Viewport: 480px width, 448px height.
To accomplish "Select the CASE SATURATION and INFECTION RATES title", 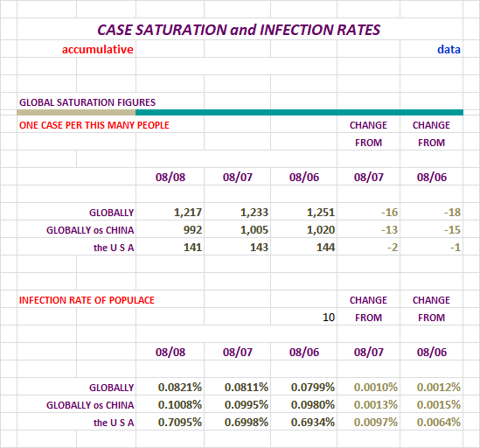I will pos(239,30).
